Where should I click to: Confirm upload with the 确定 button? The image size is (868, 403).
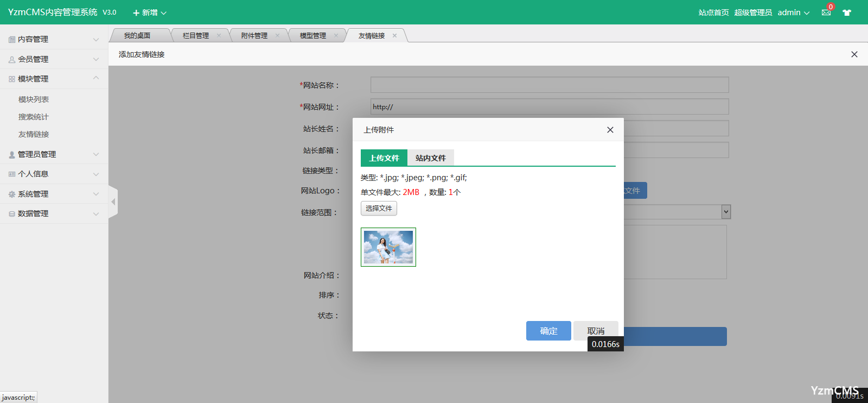(x=548, y=331)
